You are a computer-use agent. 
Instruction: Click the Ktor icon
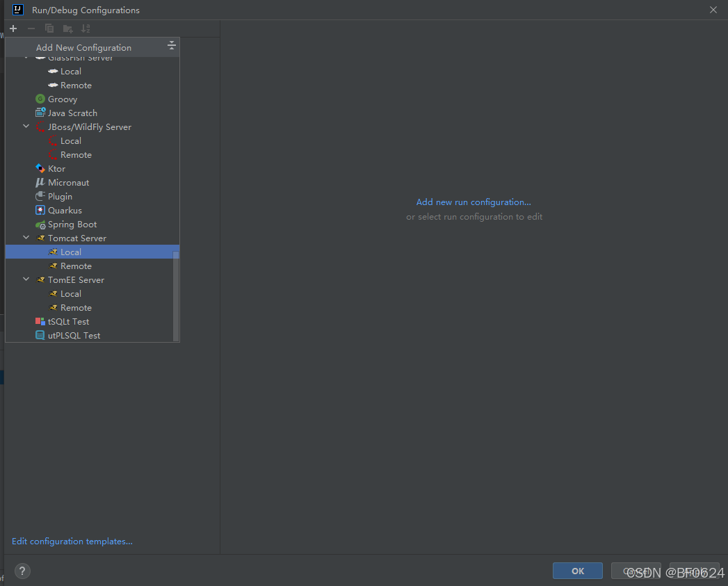(x=40, y=168)
